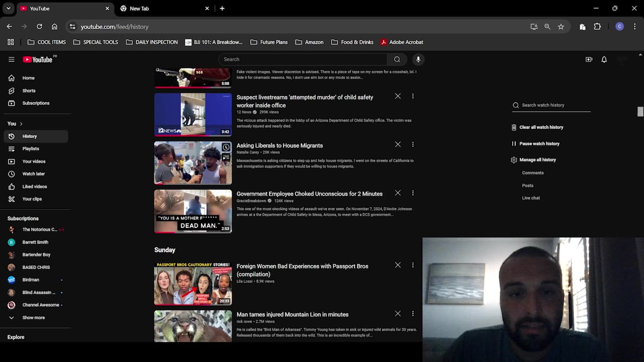The image size is (644, 362).
Task: Open 'Manage all history'
Action: tap(533, 159)
